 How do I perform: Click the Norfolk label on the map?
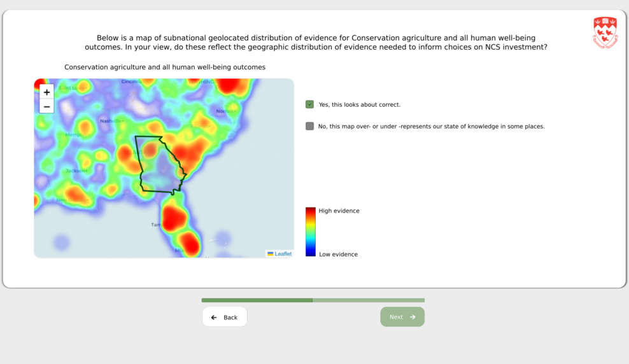click(x=225, y=111)
